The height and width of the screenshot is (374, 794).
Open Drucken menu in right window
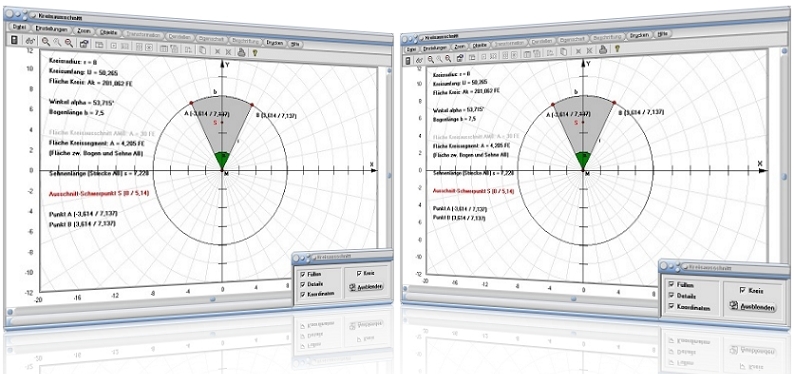point(639,35)
